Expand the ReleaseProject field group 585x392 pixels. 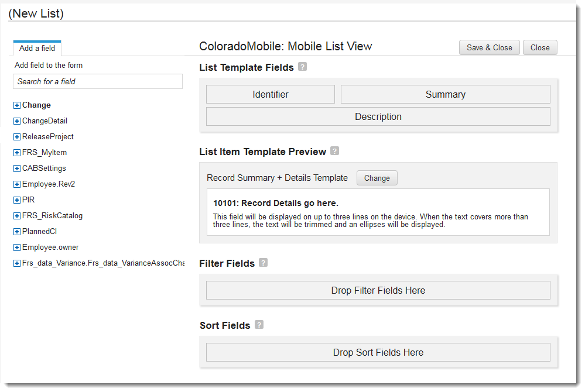coord(17,137)
